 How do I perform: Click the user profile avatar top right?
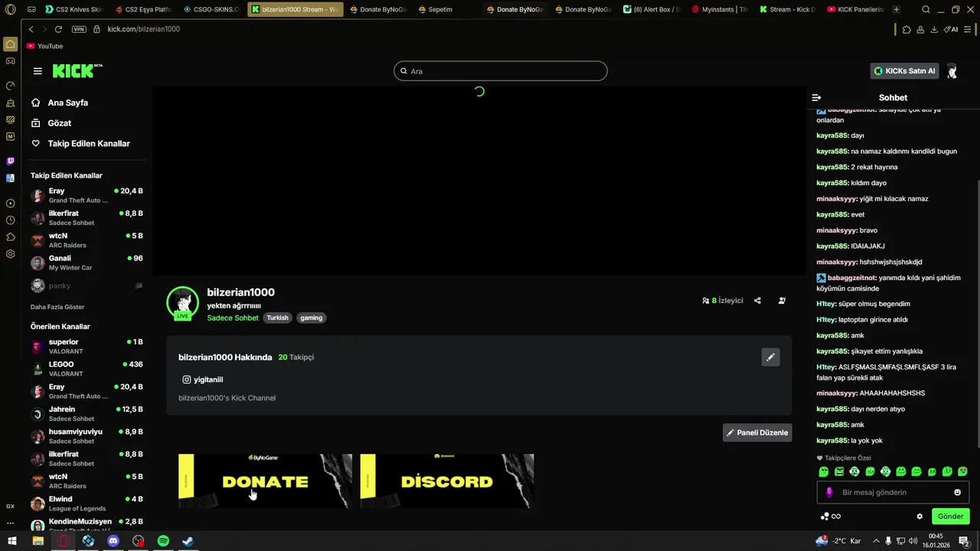[952, 71]
